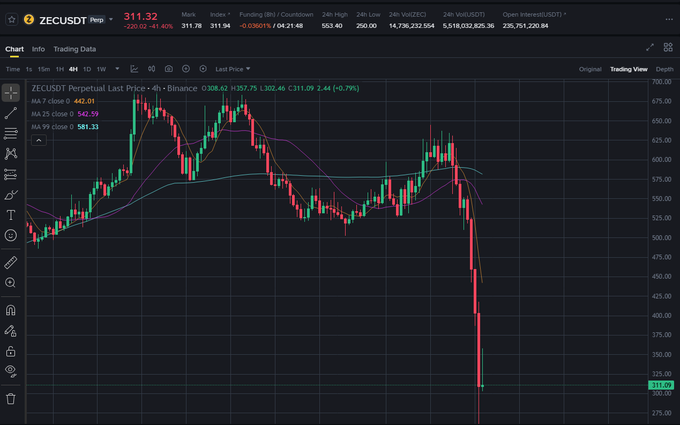Screen dimensions: 680x425
Task: Take a chart snapshot with camera icon
Action: (169, 69)
